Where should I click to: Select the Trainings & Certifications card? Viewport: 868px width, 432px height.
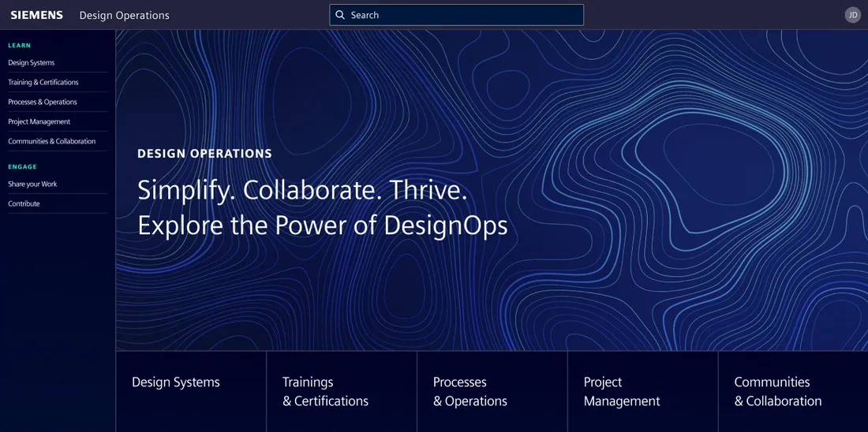pyautogui.click(x=342, y=392)
